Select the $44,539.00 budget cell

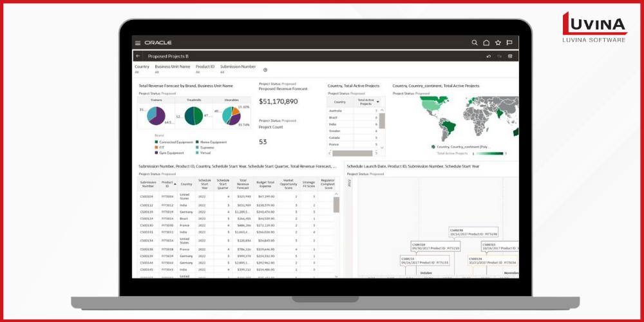pos(265,218)
